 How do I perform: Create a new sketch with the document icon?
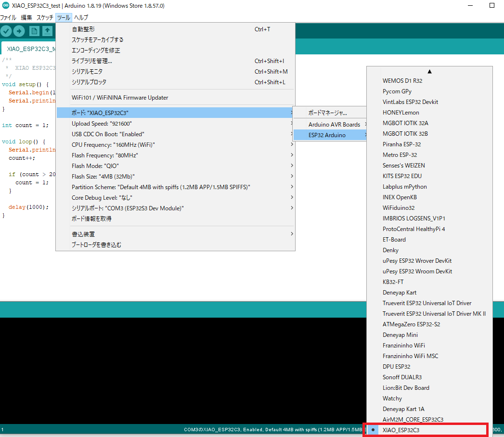(34, 31)
